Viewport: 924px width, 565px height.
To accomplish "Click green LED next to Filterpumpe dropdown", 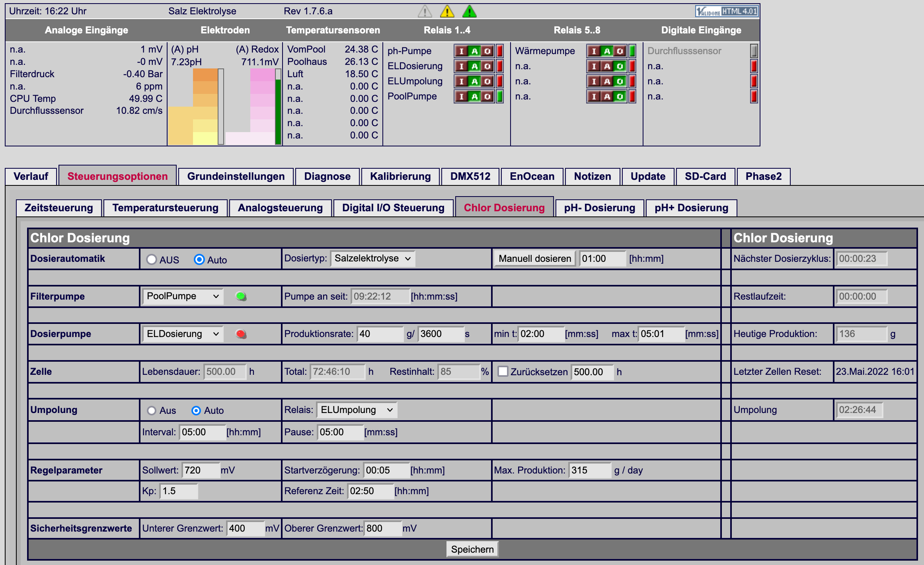I will coord(241,296).
